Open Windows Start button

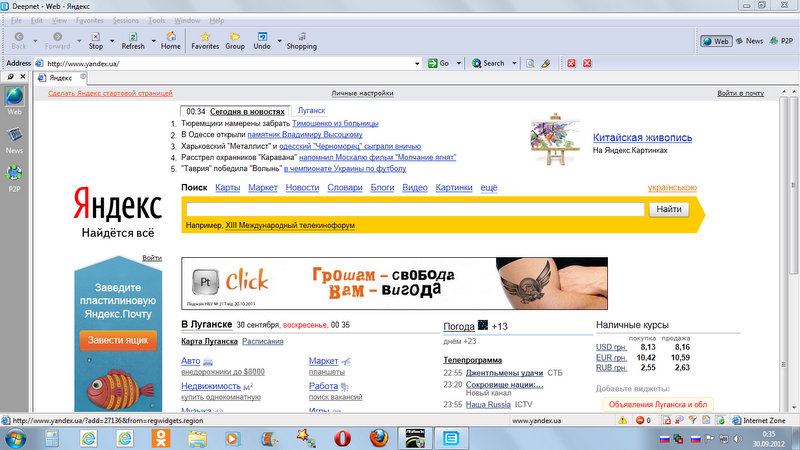tap(15, 438)
